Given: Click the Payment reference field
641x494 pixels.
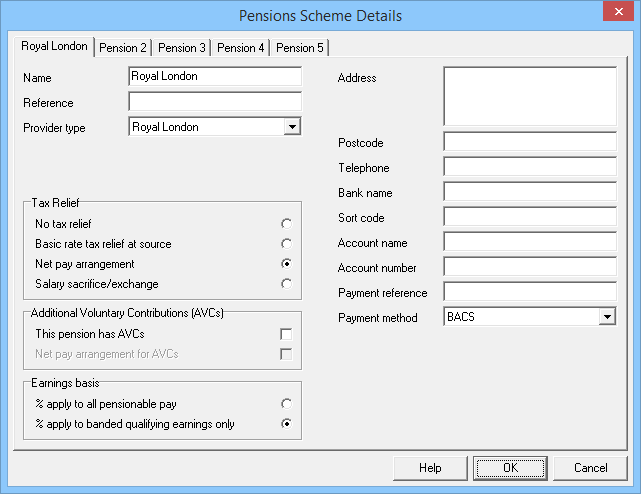Looking at the screenshot, I should click(x=530, y=292).
